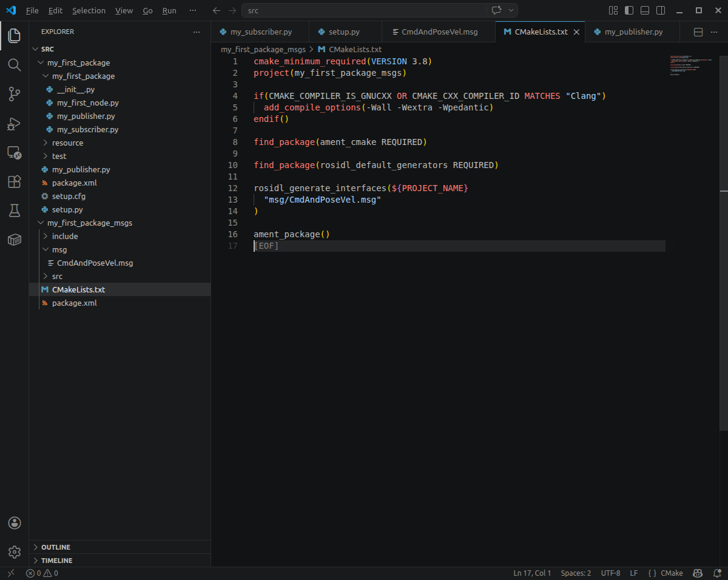Go back with the left arrow

point(217,10)
